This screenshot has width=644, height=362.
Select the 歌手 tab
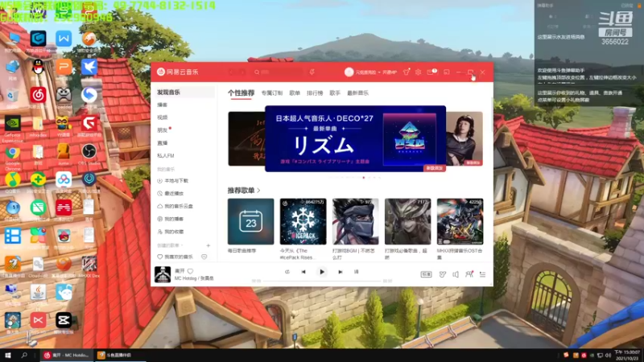[335, 93]
